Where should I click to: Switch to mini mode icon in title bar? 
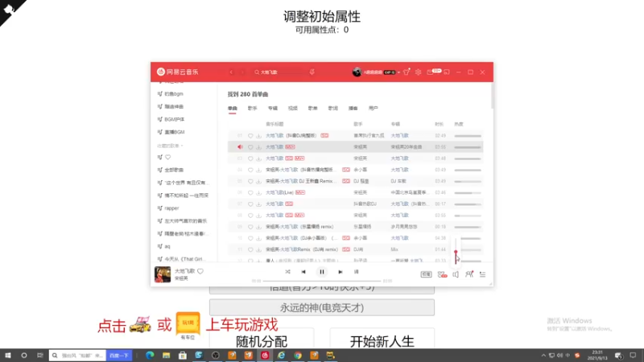pos(447,72)
